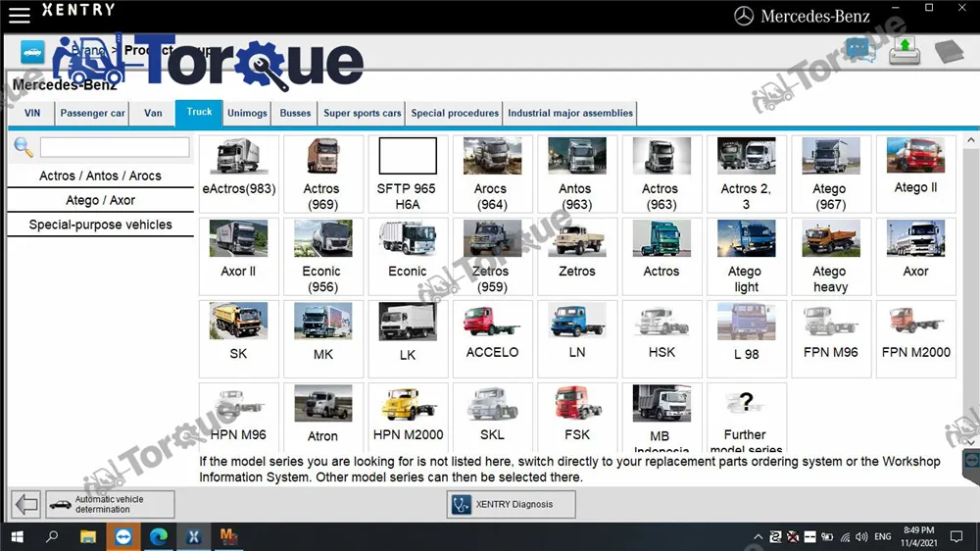Launch XENTRY Diagnosis button
The width and height of the screenshot is (980, 551).
(x=512, y=504)
